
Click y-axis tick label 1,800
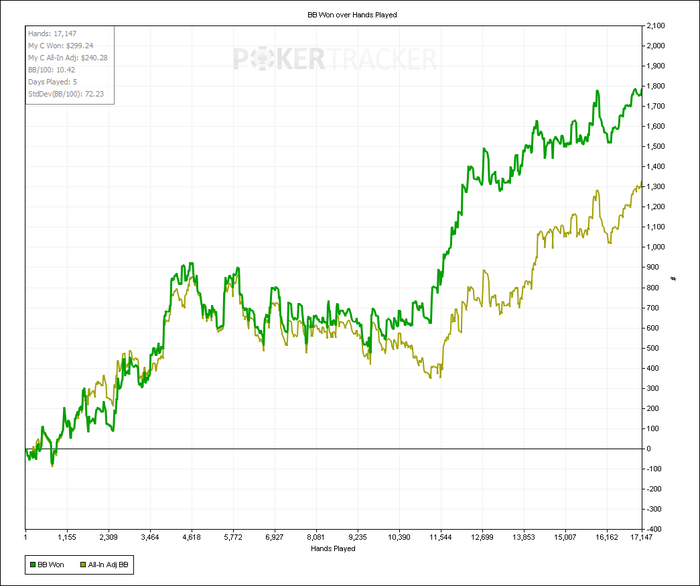pos(656,86)
